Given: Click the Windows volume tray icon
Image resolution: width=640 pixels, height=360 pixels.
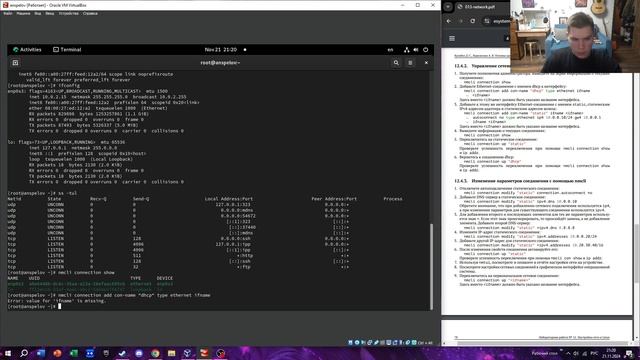Looking at the screenshot, I should (576, 353).
